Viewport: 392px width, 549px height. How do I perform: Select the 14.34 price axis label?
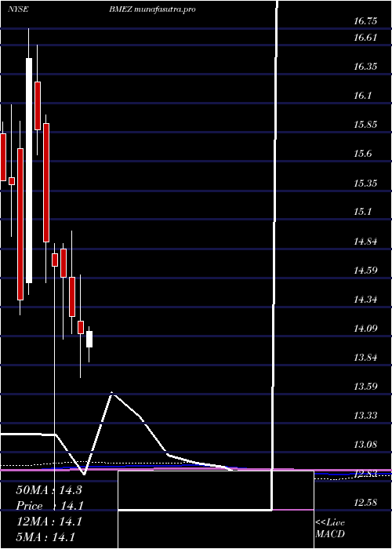tap(365, 300)
